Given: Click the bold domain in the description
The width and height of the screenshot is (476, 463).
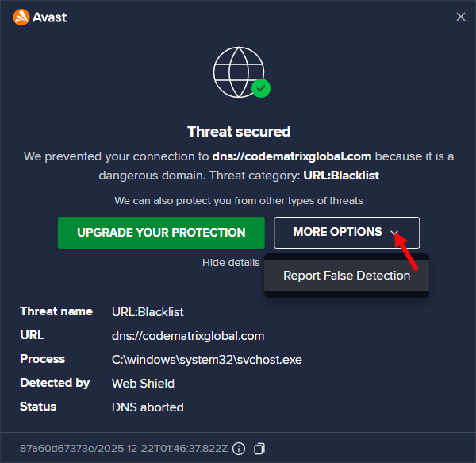Looking at the screenshot, I should (x=292, y=156).
